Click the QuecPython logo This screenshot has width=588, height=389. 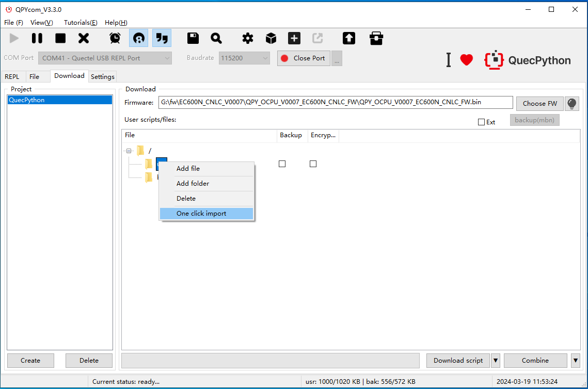click(528, 60)
